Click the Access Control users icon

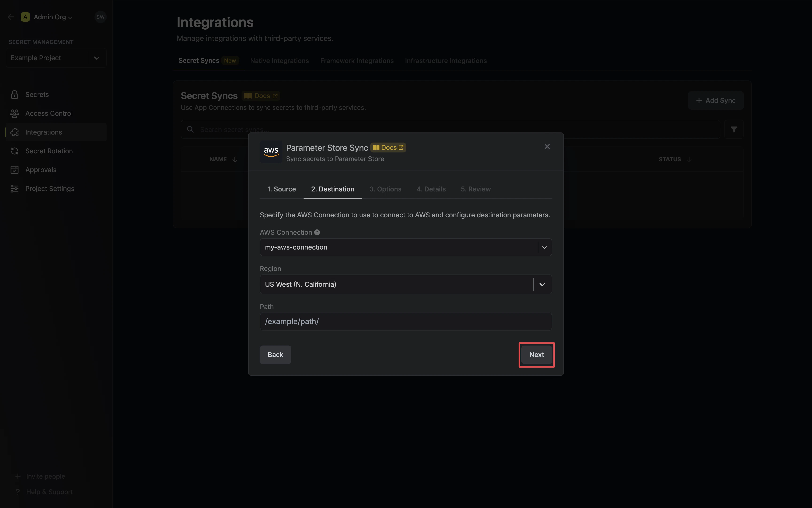click(14, 113)
